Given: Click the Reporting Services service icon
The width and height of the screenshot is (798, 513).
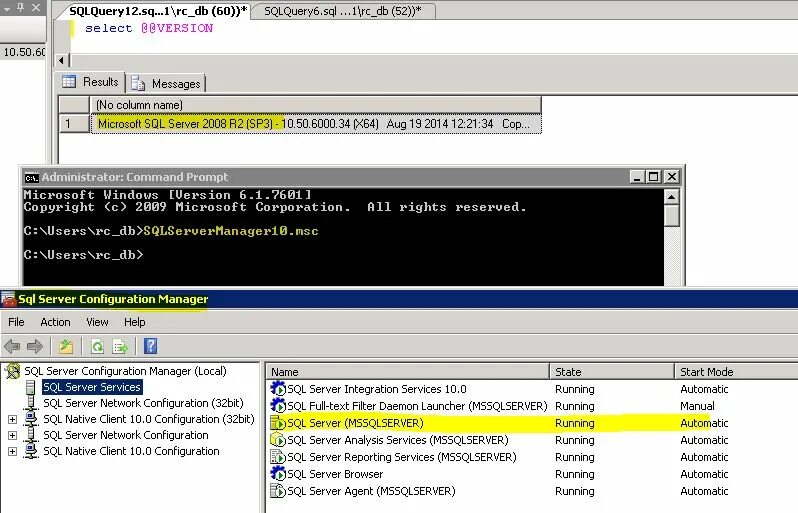Looking at the screenshot, I should [x=278, y=457].
